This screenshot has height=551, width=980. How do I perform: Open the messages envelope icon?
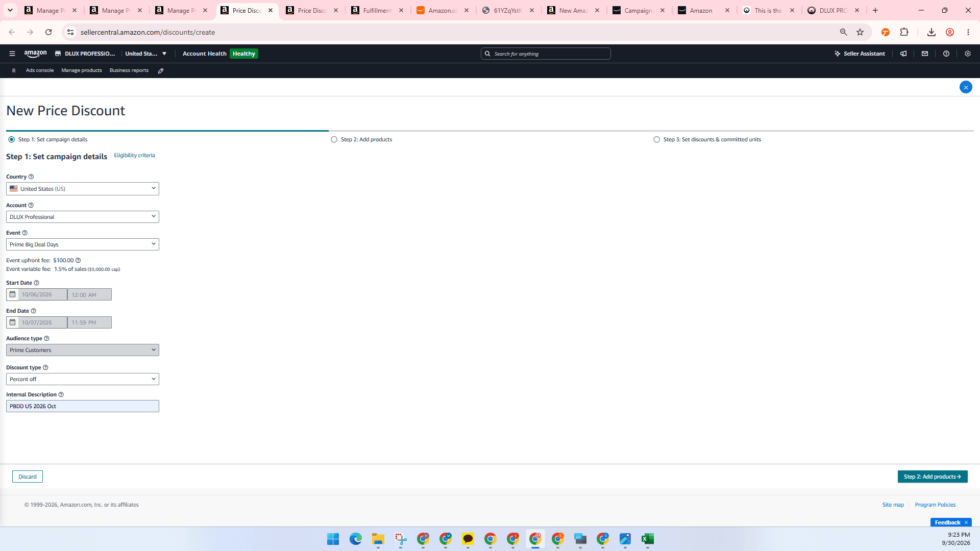pos(925,54)
